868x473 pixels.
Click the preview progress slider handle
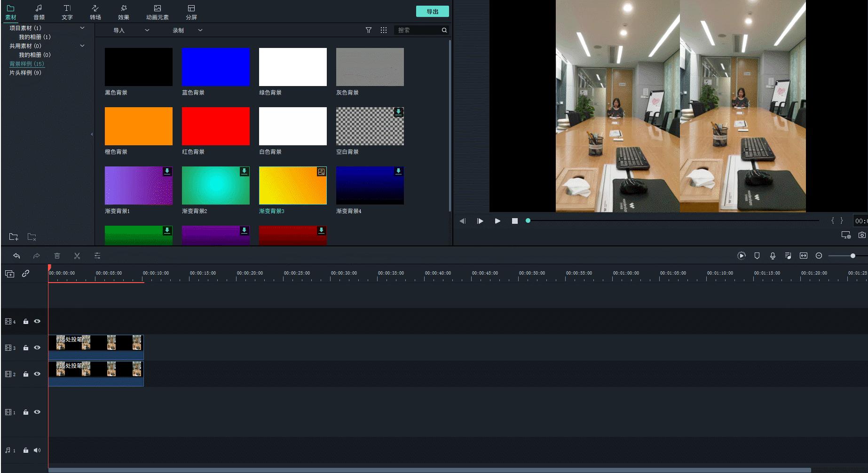coord(528,221)
